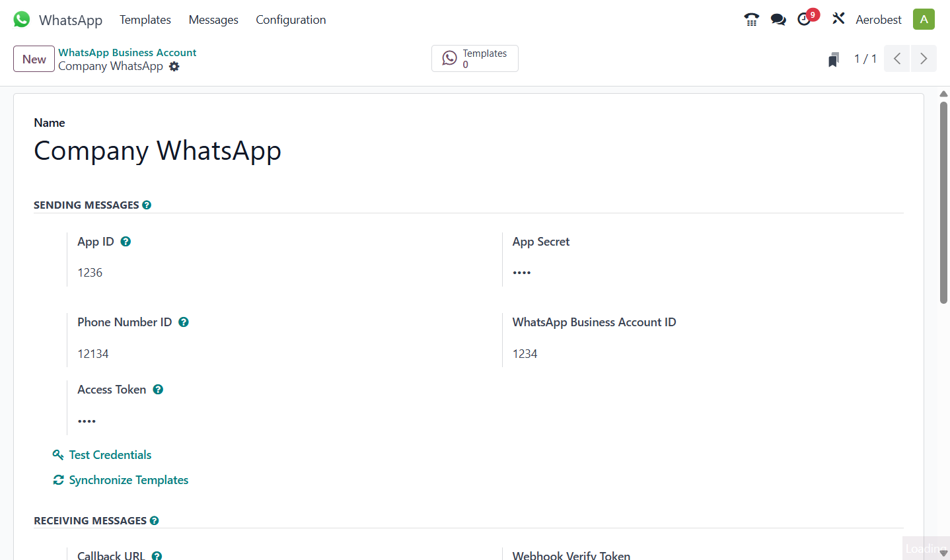This screenshot has width=950, height=560.
Task: Click the Synchronize Templates link
Action: pyautogui.click(x=129, y=480)
